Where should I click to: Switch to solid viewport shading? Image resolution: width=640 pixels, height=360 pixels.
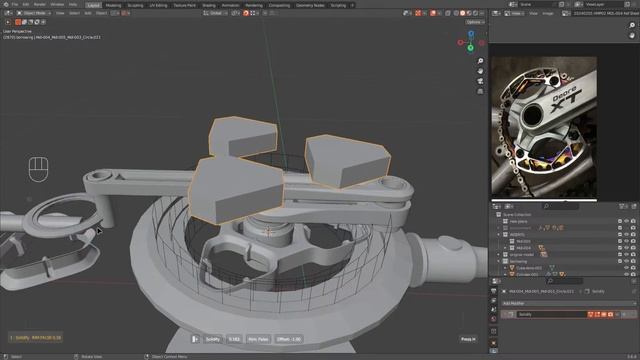[x=462, y=13]
